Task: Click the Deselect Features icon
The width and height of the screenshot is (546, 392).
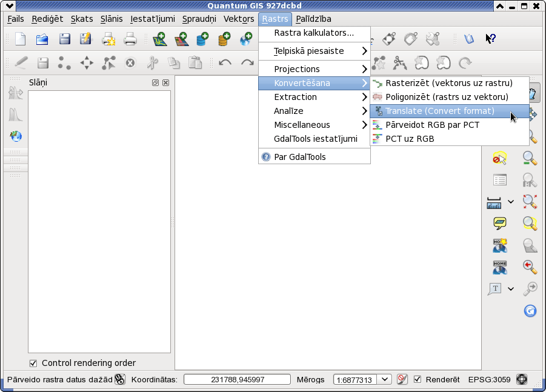Action: tap(499, 158)
